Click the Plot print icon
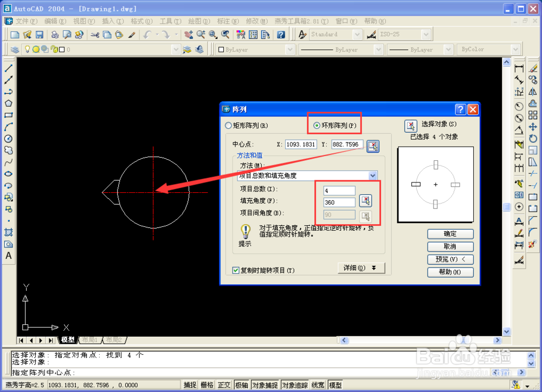542x392 pixels. (x=55, y=35)
